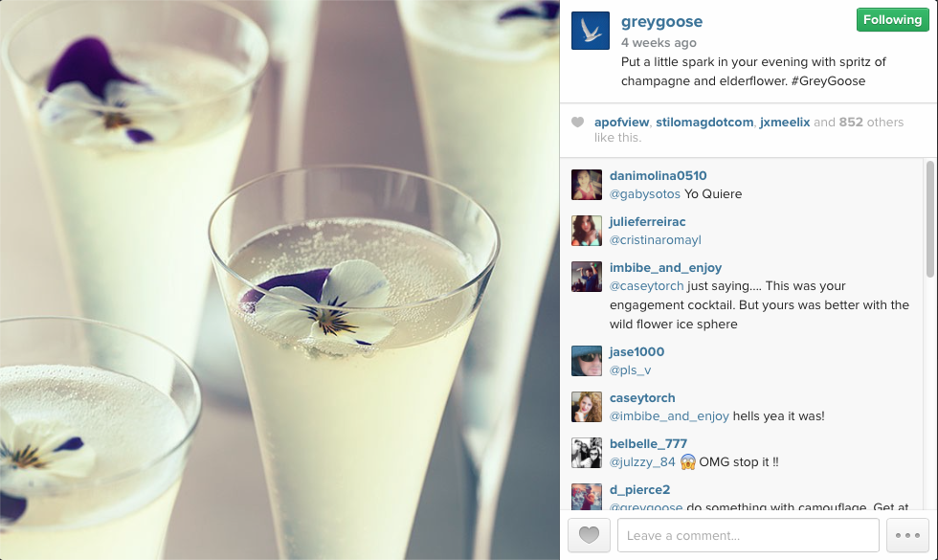The image size is (938, 560).
Task: Click the small heart icon beside likes
Action: pyautogui.click(x=577, y=123)
